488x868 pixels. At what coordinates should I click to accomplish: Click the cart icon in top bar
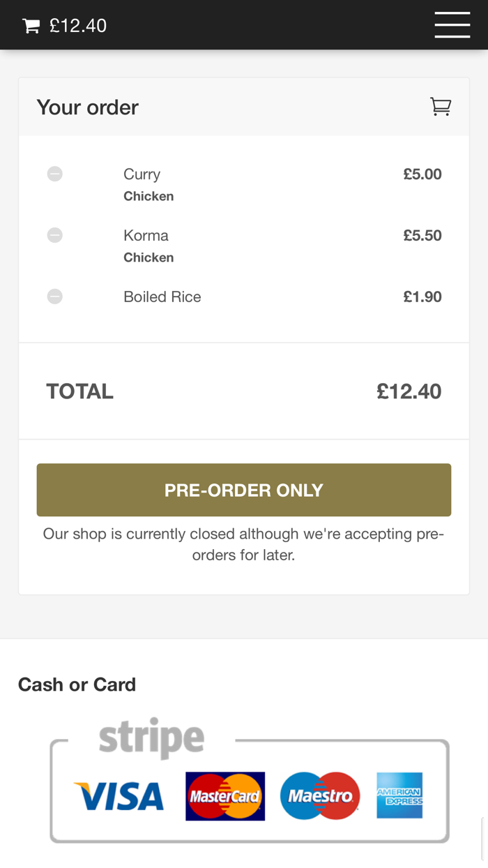click(31, 26)
